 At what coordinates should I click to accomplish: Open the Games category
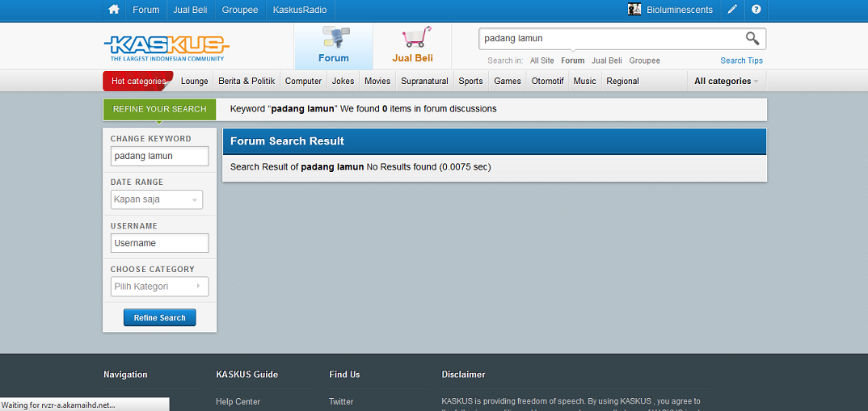(508, 82)
